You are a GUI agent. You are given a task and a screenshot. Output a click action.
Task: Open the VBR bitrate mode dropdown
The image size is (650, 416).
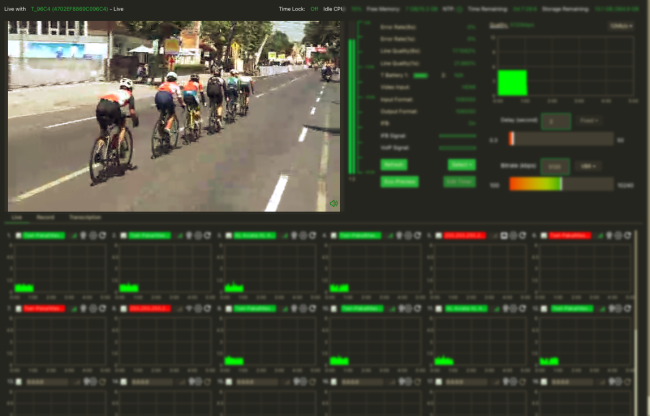pos(588,166)
